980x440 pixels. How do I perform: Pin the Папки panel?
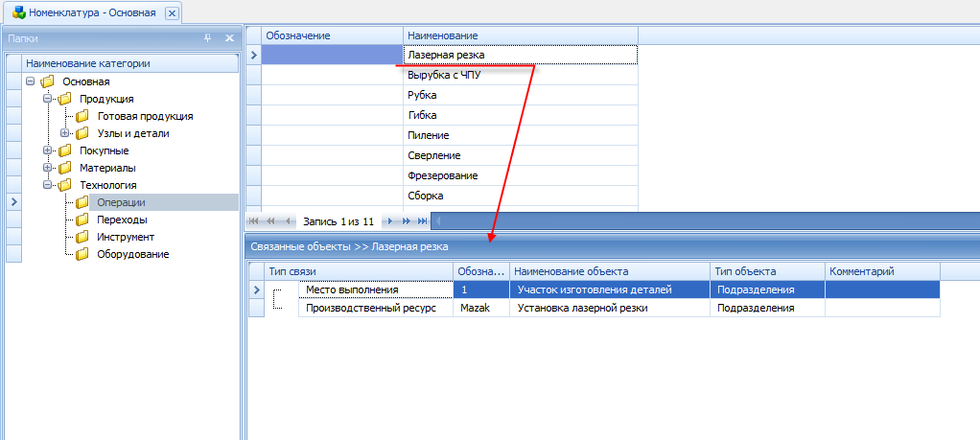click(x=208, y=38)
